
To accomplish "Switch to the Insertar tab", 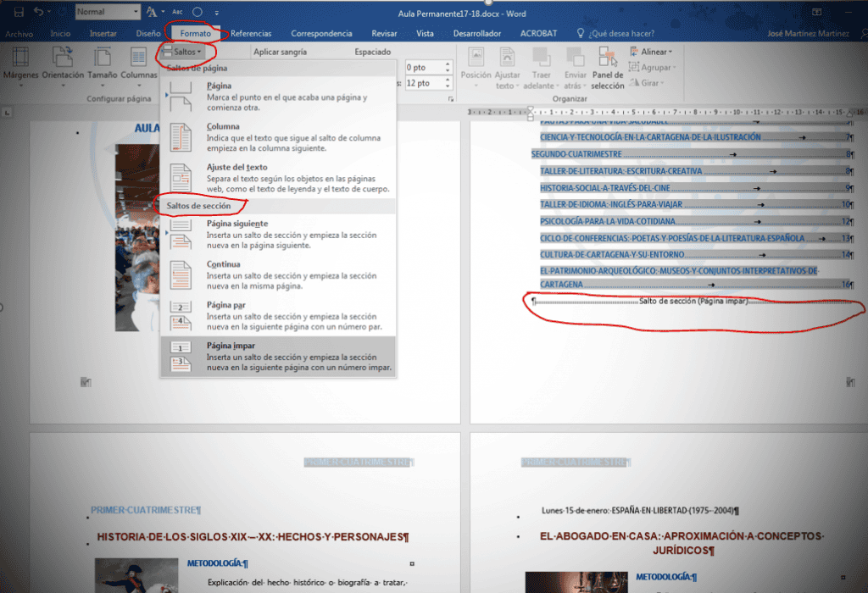I will [103, 34].
